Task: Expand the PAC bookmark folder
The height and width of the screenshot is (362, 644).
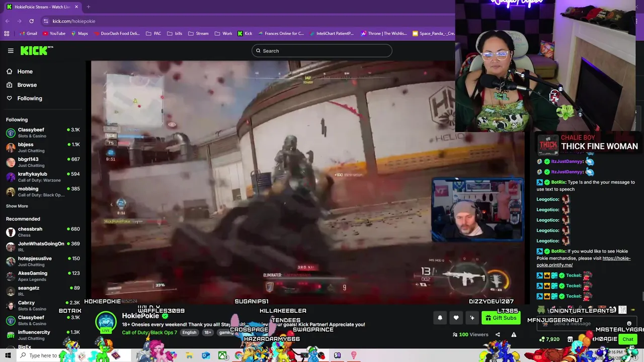Action: coord(153,34)
